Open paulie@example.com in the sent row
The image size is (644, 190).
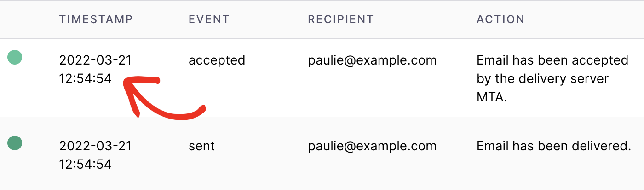tap(372, 146)
